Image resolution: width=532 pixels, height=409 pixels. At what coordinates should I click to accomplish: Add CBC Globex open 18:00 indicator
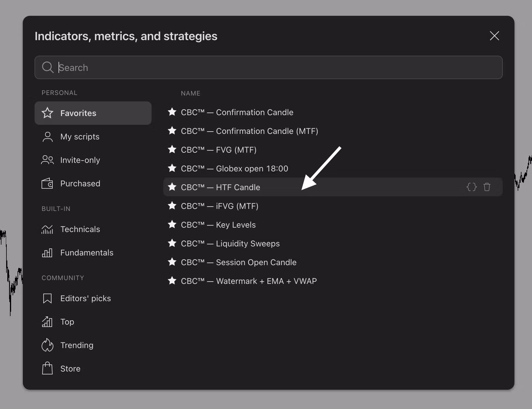coord(252,168)
